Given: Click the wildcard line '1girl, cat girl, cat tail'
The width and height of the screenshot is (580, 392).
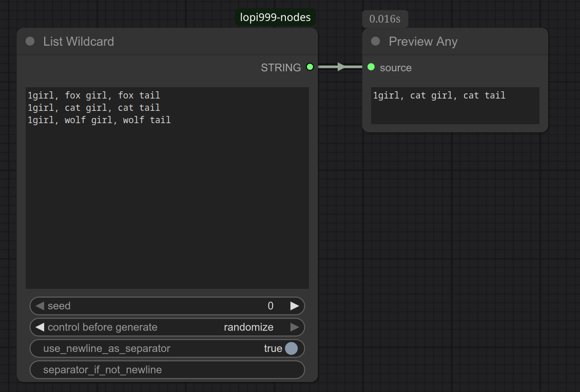Looking at the screenshot, I should pos(94,108).
